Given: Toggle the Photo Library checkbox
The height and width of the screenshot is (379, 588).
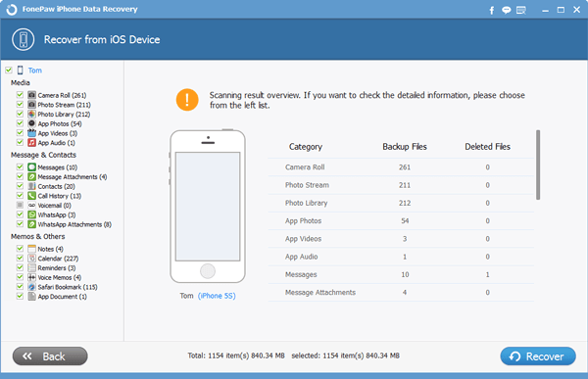Looking at the screenshot, I should click(20, 114).
